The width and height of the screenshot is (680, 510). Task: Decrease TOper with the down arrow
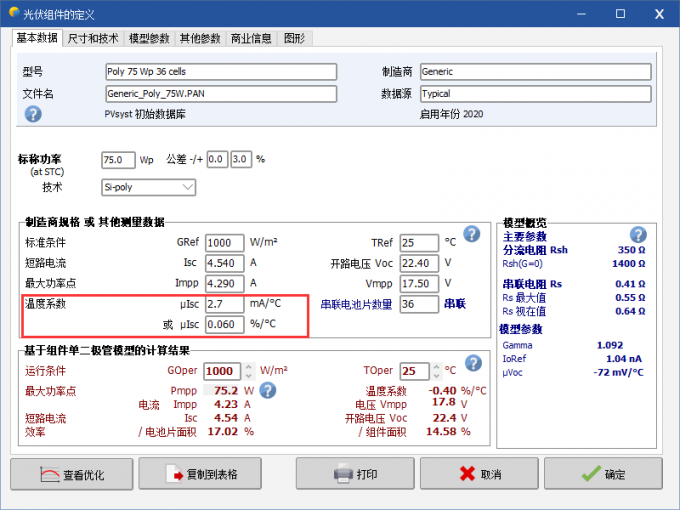(437, 376)
